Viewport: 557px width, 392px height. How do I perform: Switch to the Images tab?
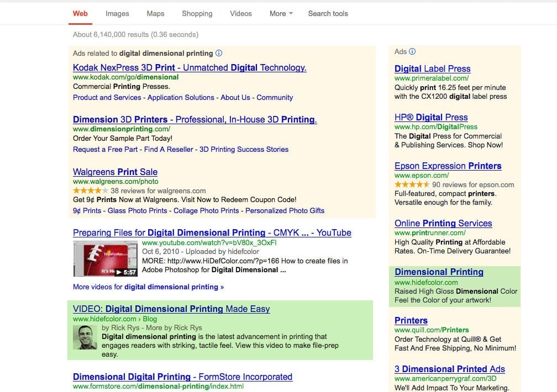click(117, 13)
